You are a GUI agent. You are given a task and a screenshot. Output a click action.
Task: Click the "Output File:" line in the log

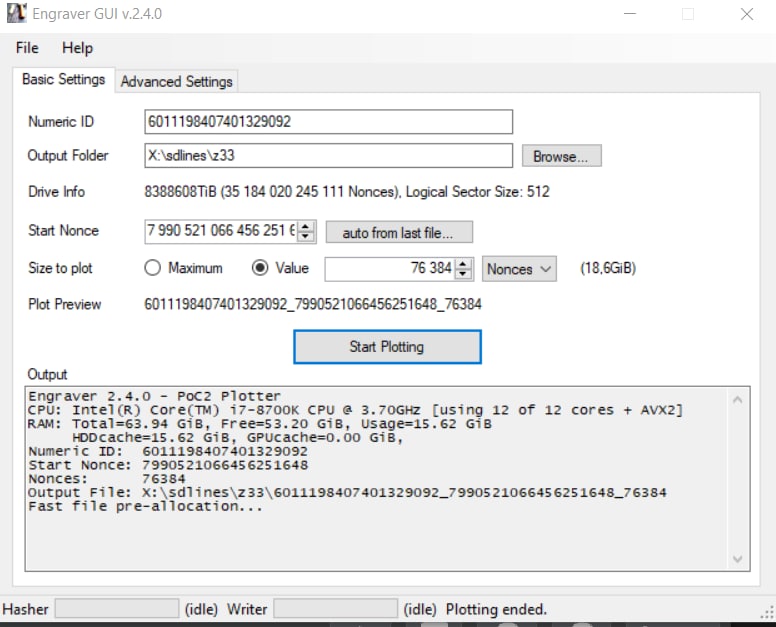click(347, 493)
